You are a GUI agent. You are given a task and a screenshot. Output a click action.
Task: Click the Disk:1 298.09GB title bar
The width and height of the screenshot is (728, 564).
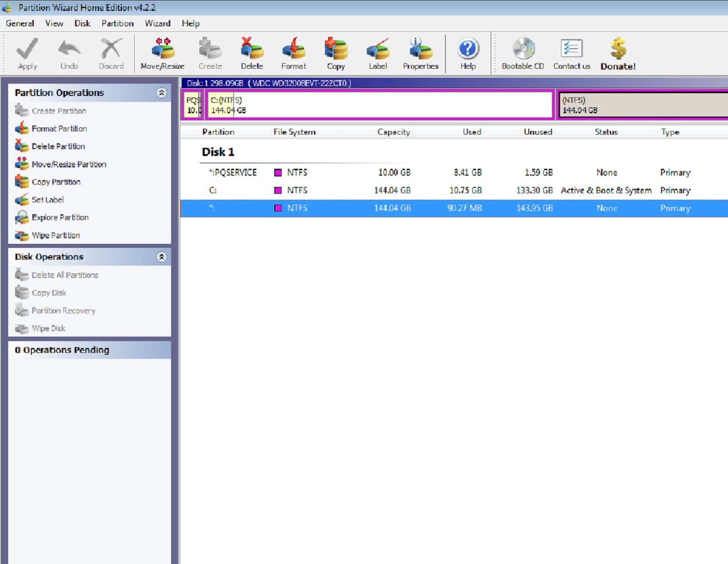(x=454, y=83)
